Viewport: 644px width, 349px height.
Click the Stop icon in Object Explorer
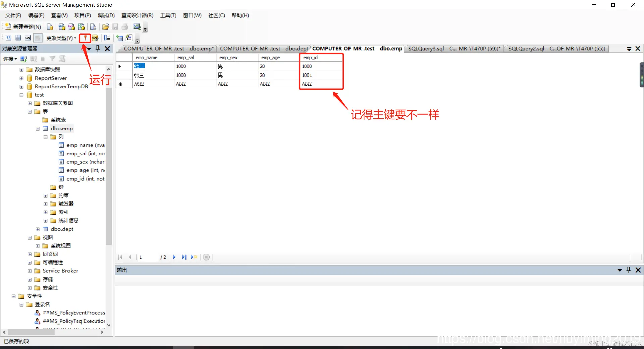point(43,59)
